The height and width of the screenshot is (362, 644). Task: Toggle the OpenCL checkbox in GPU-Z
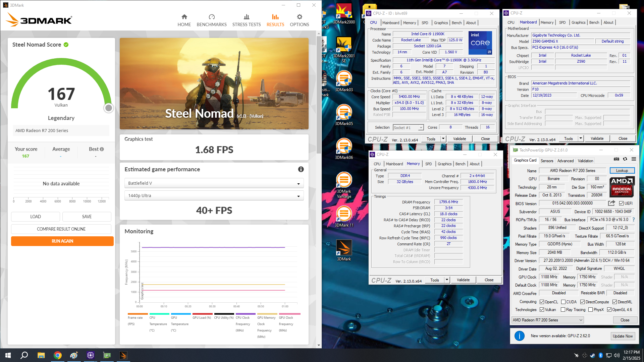(542, 302)
